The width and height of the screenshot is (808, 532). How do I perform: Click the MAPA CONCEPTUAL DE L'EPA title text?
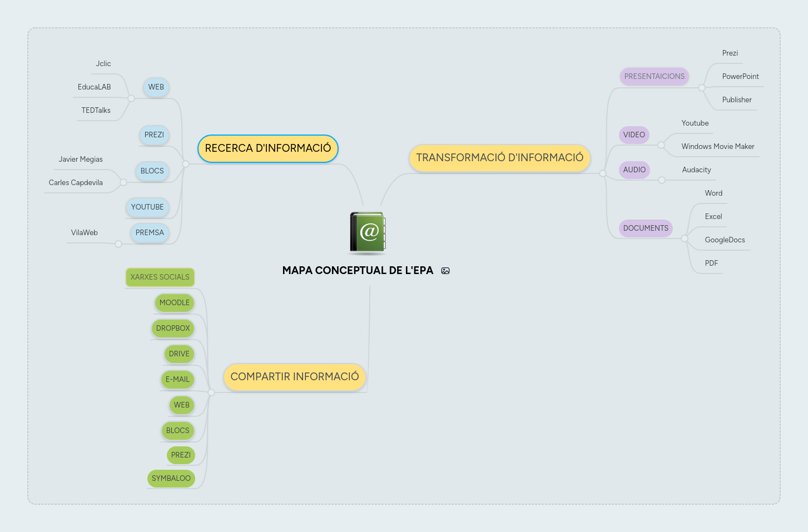[358, 271]
